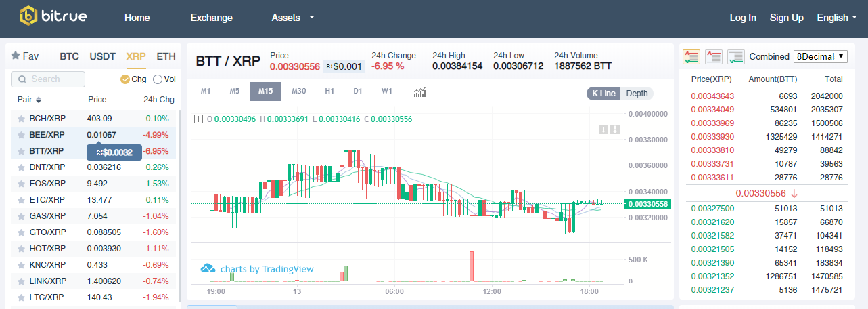
Task: Click the pair Search input field
Action: (48, 79)
